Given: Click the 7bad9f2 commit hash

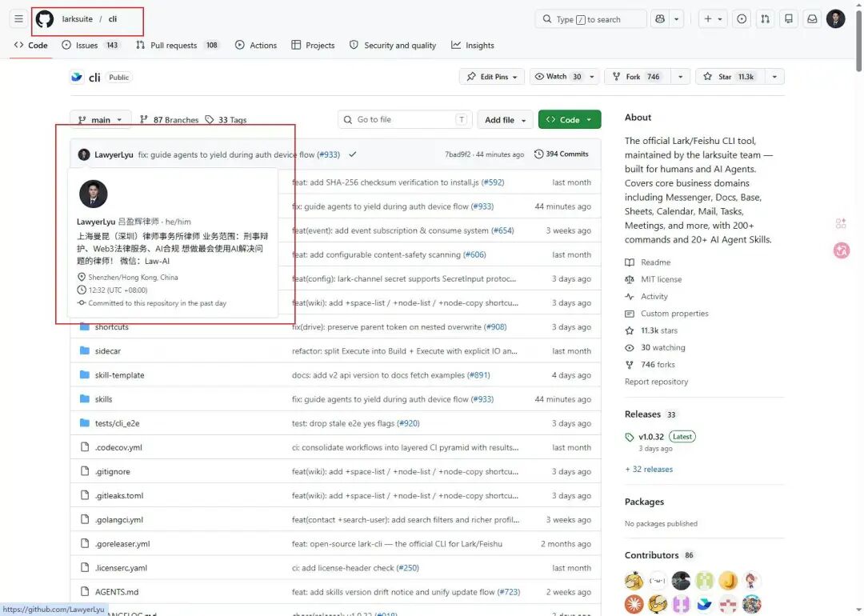Looking at the screenshot, I should (458, 154).
